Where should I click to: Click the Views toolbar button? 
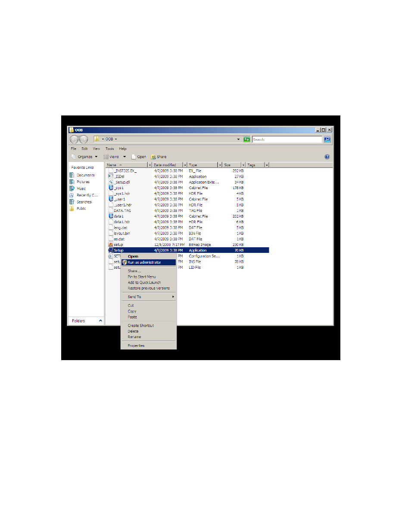(112, 157)
